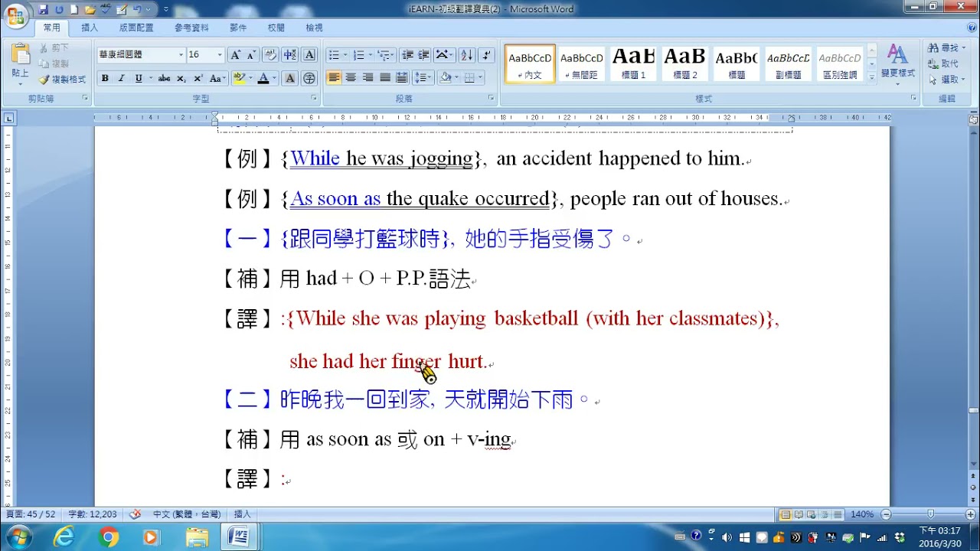Click the paragraph shading paint bucket
The image size is (980, 551).
coord(446,78)
